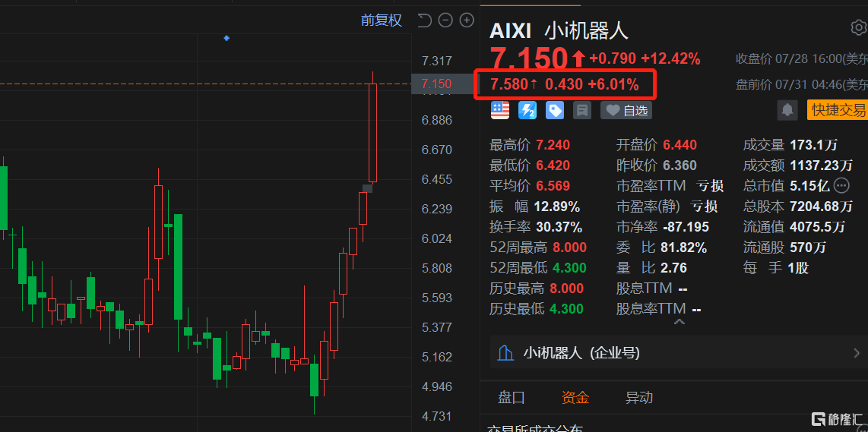Click the 历史最低 4.300 value
The image size is (868, 432).
pos(566,309)
